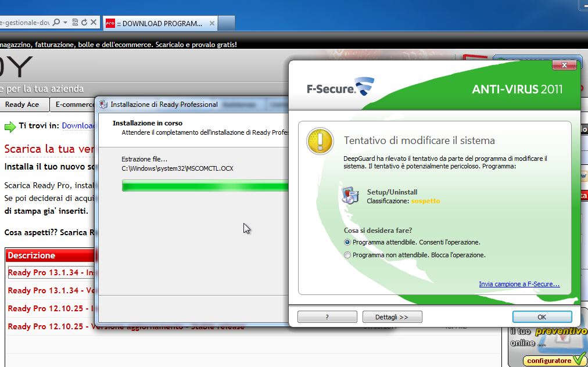Click the 'configuratore' banner button
The height and width of the screenshot is (367, 588).
tap(554, 360)
